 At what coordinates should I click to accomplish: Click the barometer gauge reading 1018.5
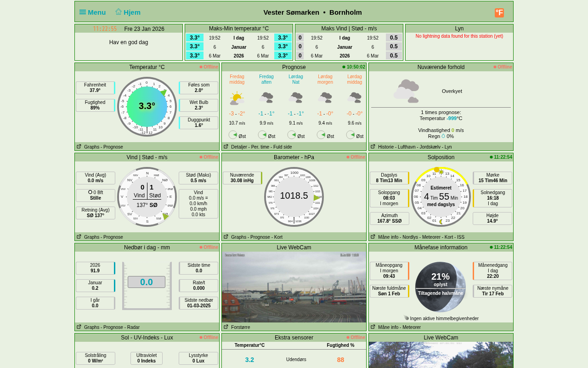click(294, 196)
